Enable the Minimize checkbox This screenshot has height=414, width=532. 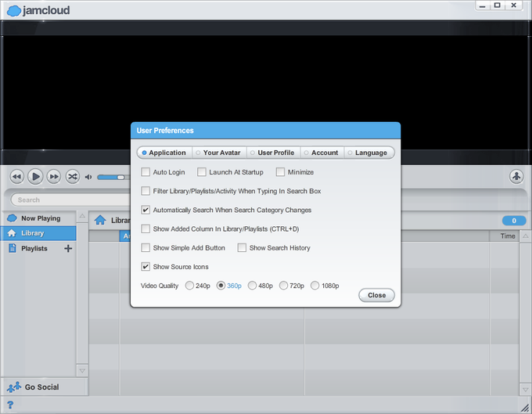(280, 172)
